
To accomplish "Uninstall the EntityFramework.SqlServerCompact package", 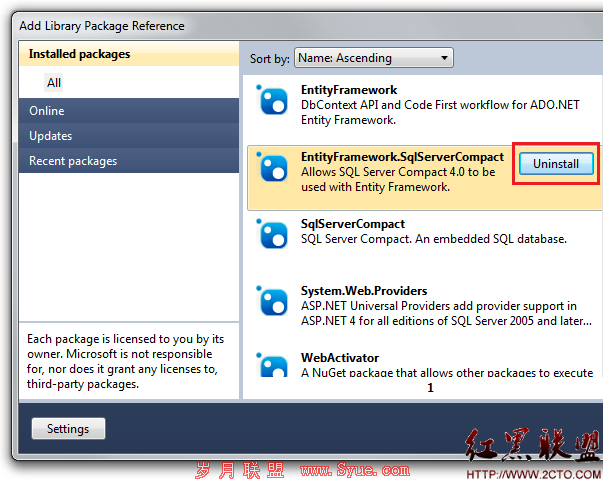I will coord(556,164).
